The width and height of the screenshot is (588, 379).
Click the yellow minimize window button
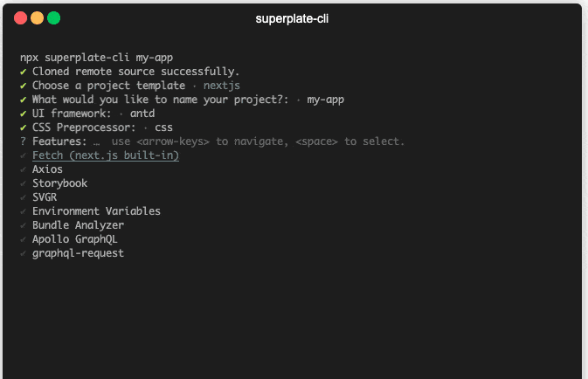37,17
